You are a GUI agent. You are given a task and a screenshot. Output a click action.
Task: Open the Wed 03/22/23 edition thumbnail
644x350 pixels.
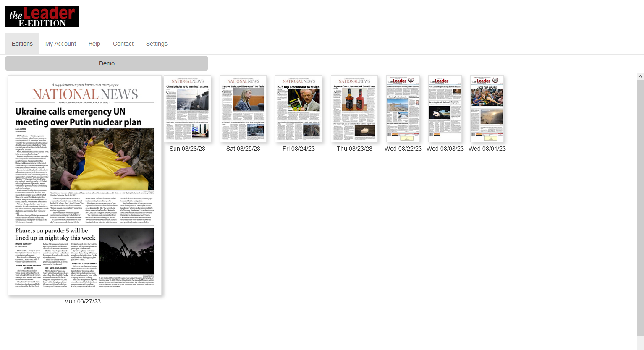pos(403,109)
